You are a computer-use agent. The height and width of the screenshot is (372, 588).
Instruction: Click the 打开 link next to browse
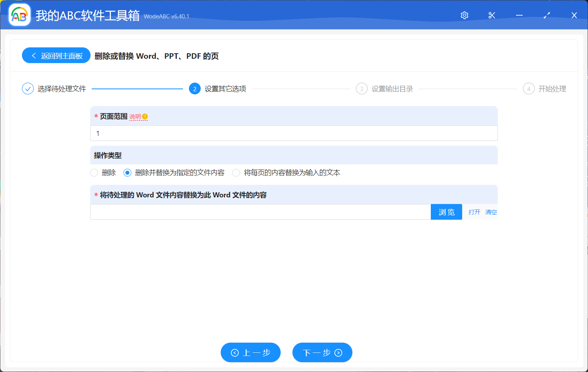(x=474, y=212)
